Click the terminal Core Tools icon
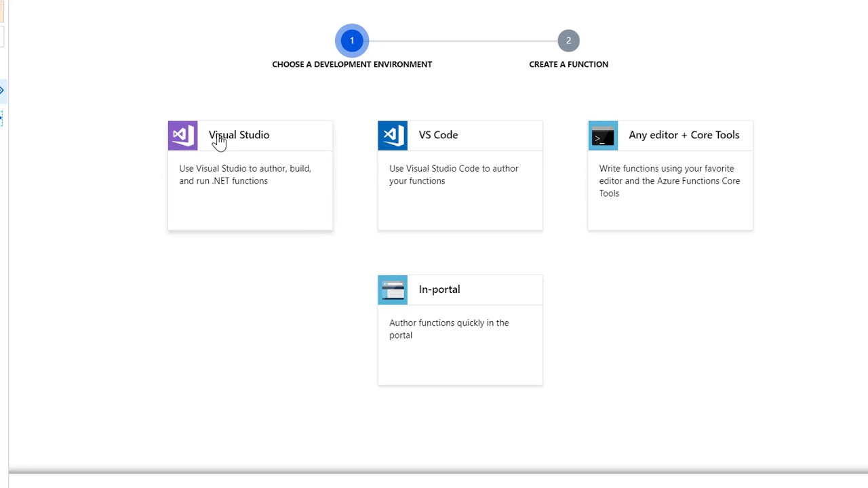Screen dimensions: 868x488 tap(603, 136)
